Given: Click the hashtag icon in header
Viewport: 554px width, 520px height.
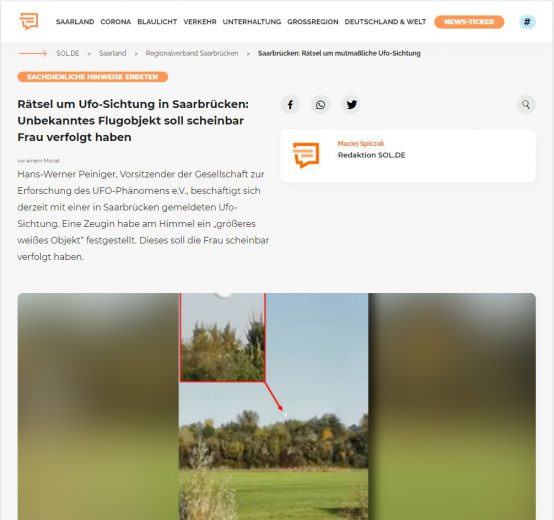Looking at the screenshot, I should [x=527, y=22].
